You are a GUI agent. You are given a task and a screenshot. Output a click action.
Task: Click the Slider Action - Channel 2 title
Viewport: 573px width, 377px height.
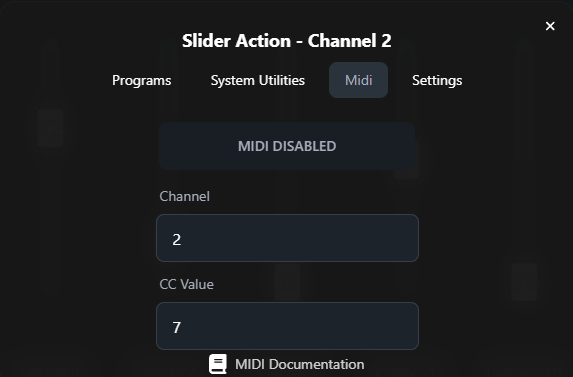[287, 41]
